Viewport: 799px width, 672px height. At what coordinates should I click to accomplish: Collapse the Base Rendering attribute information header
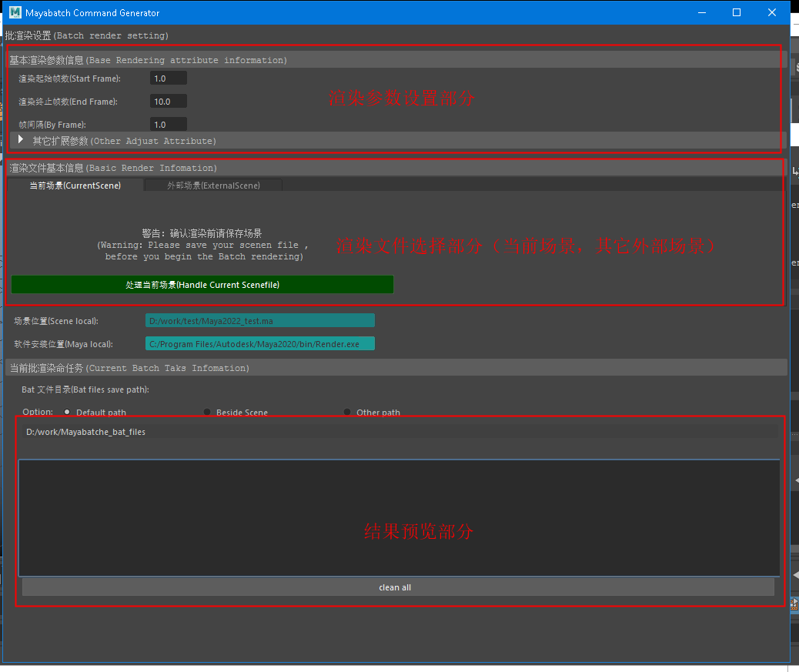pyautogui.click(x=148, y=60)
